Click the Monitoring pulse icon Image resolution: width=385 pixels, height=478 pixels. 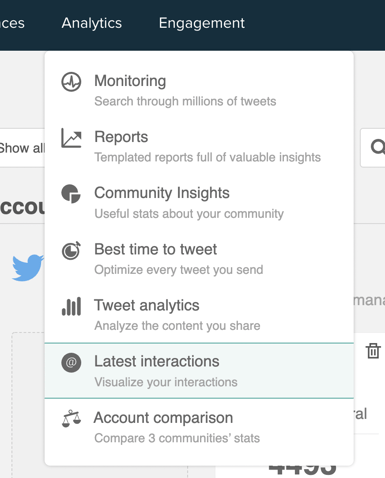[x=71, y=82]
